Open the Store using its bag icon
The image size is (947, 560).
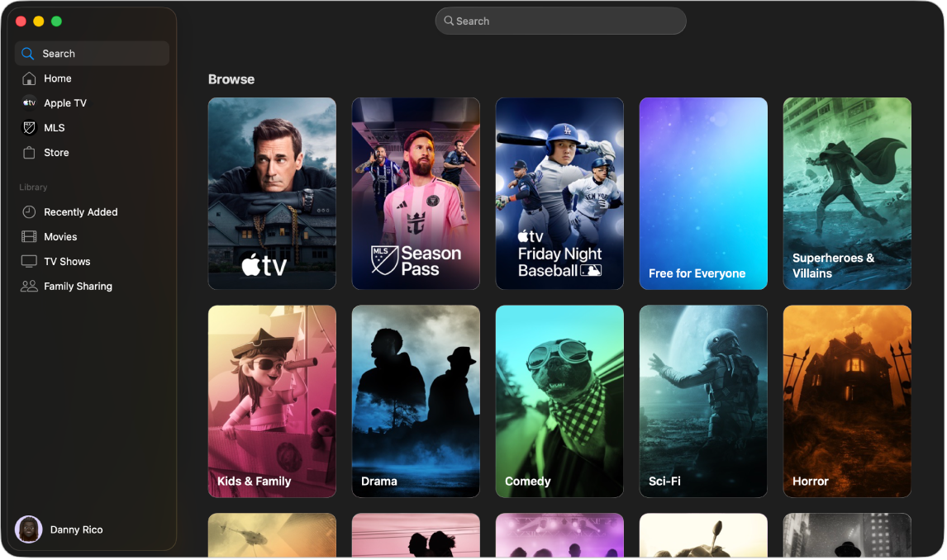pyautogui.click(x=29, y=152)
